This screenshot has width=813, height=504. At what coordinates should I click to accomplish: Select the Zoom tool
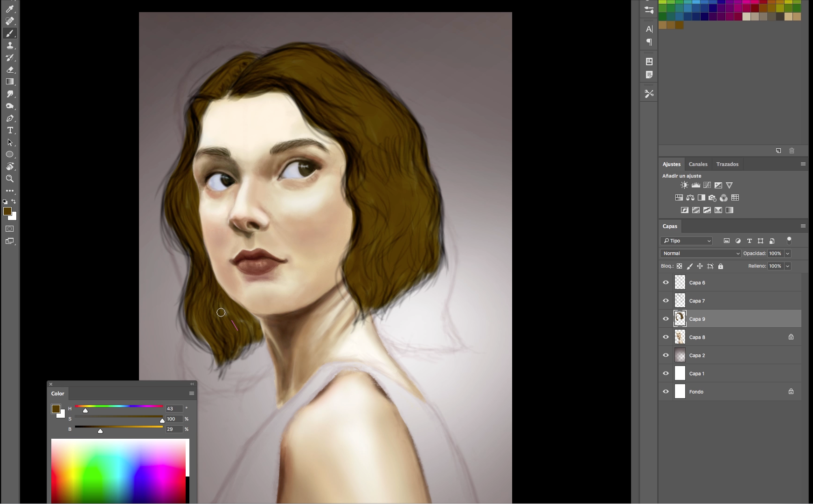point(10,179)
